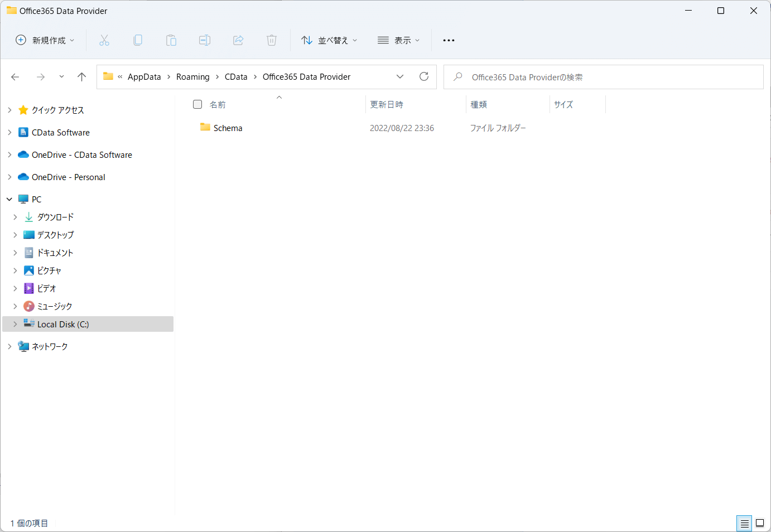Open the recent locations dropdown arrow
771x532 pixels.
pos(61,77)
